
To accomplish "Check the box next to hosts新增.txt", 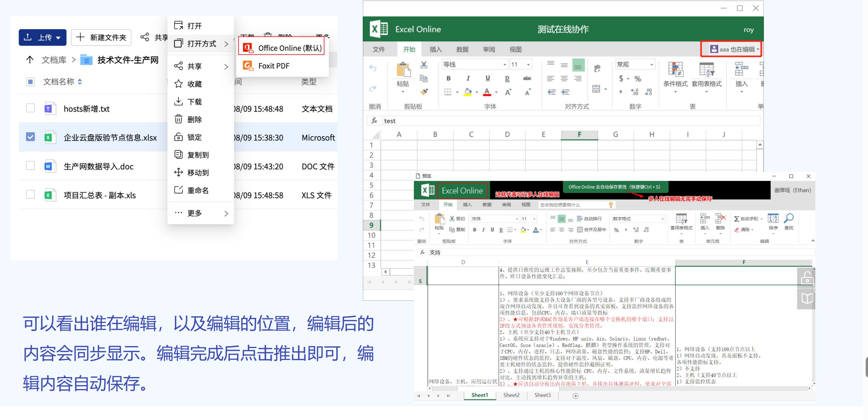I will [30, 108].
